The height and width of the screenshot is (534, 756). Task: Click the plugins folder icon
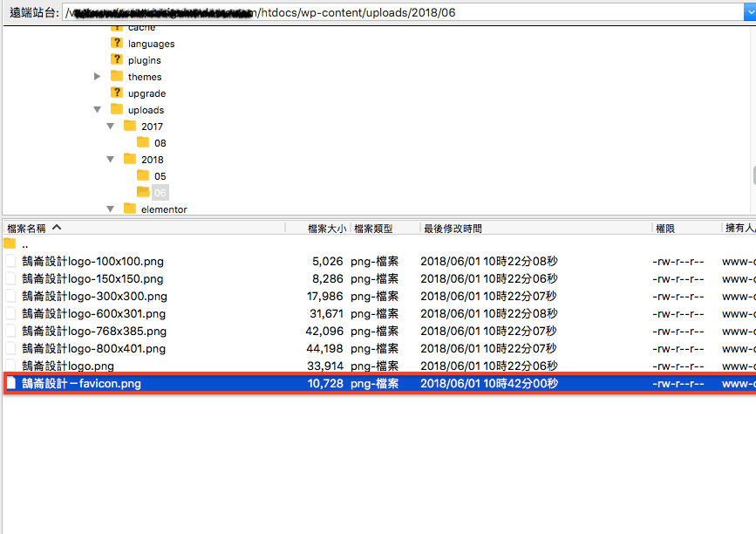[117, 59]
